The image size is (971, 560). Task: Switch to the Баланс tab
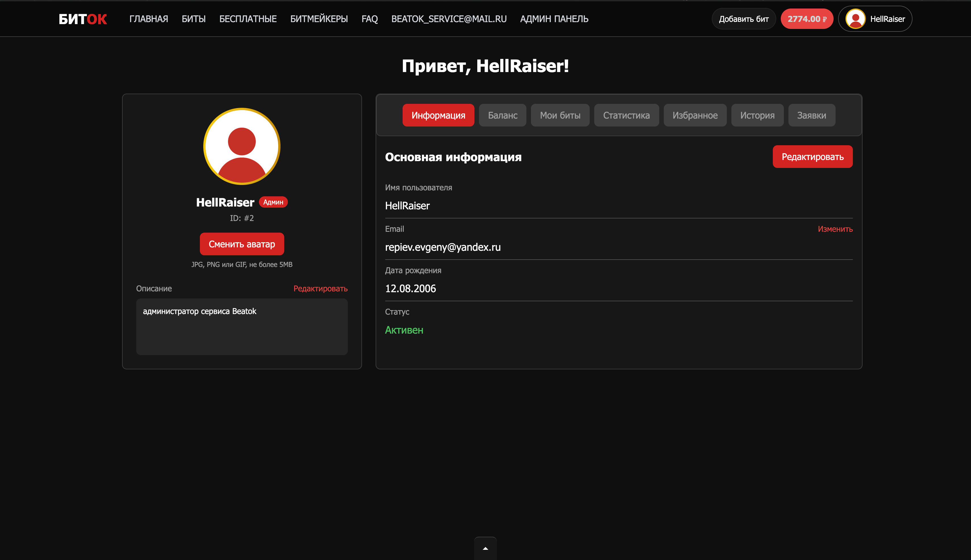pos(502,115)
